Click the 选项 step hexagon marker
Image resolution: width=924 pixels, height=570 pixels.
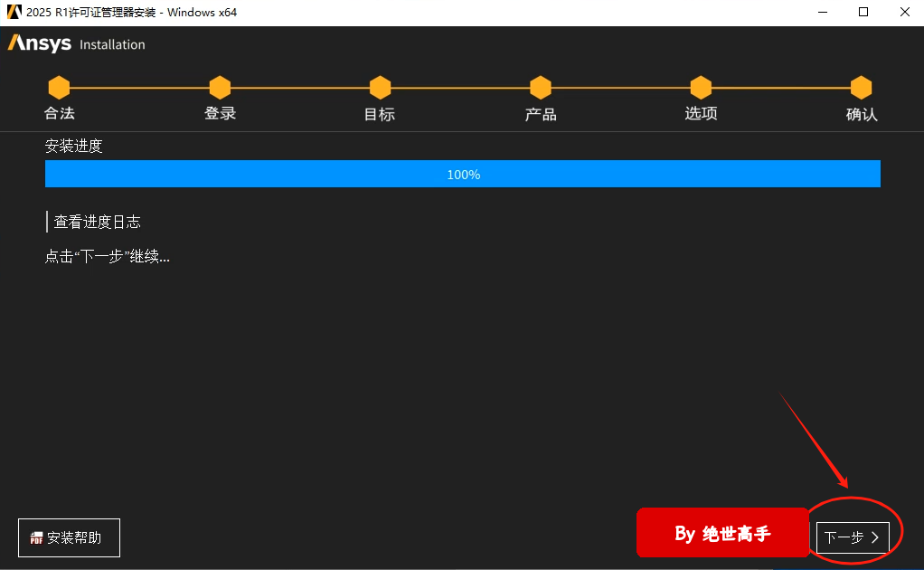tap(701, 88)
